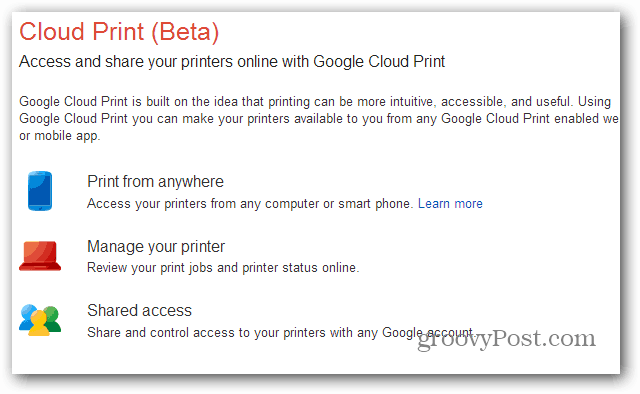Image resolution: width=640 pixels, height=394 pixels.
Task: Click the intro paragraph about intuitive printing
Action: pyautogui.click(x=319, y=118)
